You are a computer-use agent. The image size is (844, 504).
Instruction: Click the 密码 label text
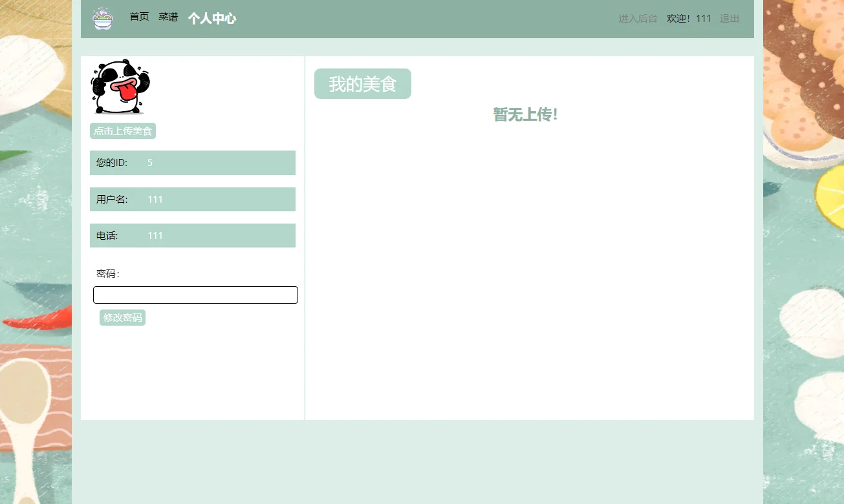pos(107,274)
